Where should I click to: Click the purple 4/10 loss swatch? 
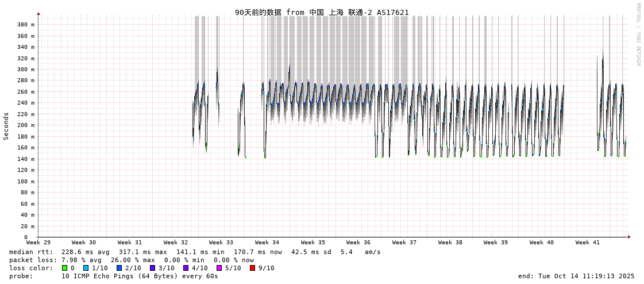(187, 268)
